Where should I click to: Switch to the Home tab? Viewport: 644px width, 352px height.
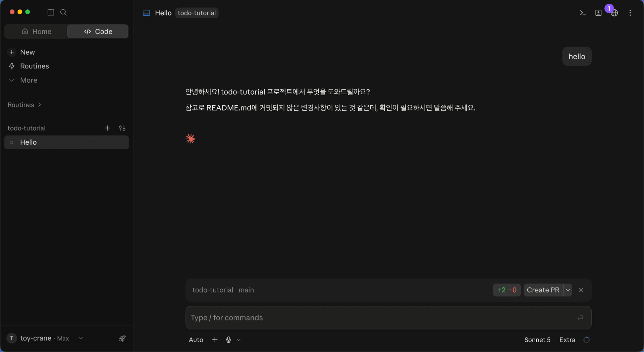point(36,32)
